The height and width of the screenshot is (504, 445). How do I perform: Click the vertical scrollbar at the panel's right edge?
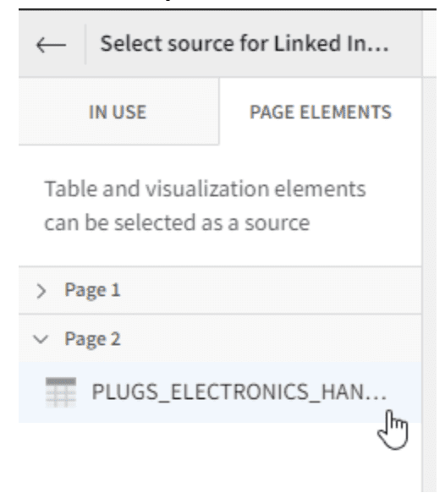429,284
